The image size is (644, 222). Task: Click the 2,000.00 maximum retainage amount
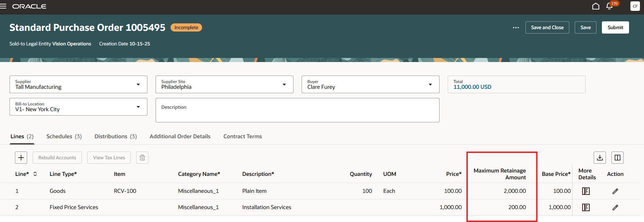(515, 191)
